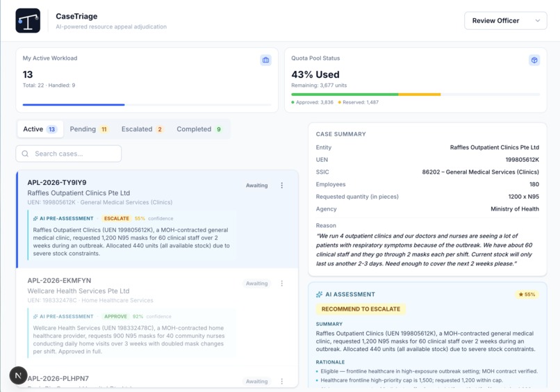Click Employees value 180
The height and width of the screenshot is (392, 560).
[x=534, y=184]
